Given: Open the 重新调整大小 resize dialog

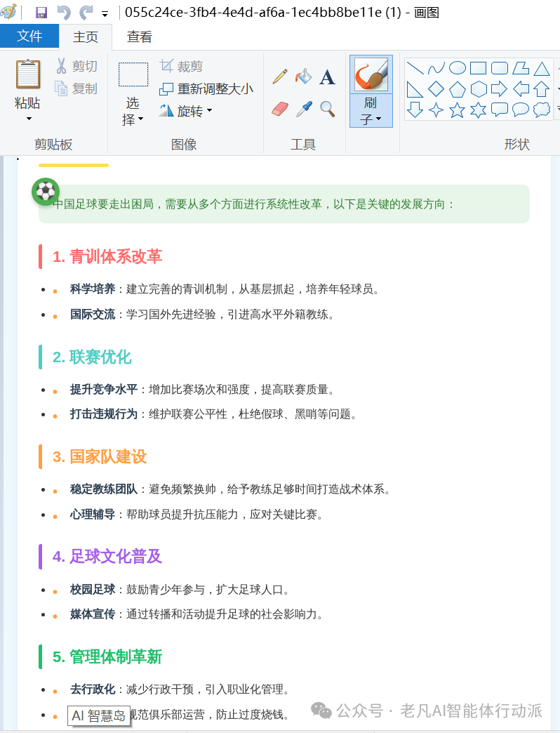Looking at the screenshot, I should [x=206, y=89].
